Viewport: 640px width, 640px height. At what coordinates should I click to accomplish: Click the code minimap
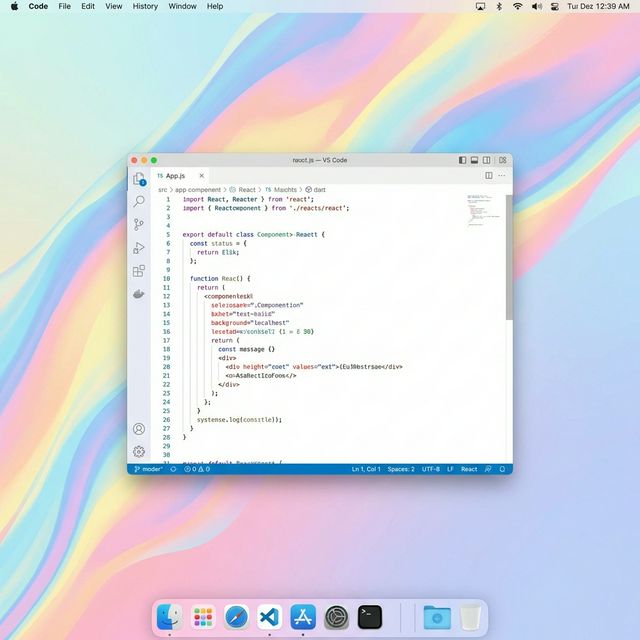click(483, 210)
